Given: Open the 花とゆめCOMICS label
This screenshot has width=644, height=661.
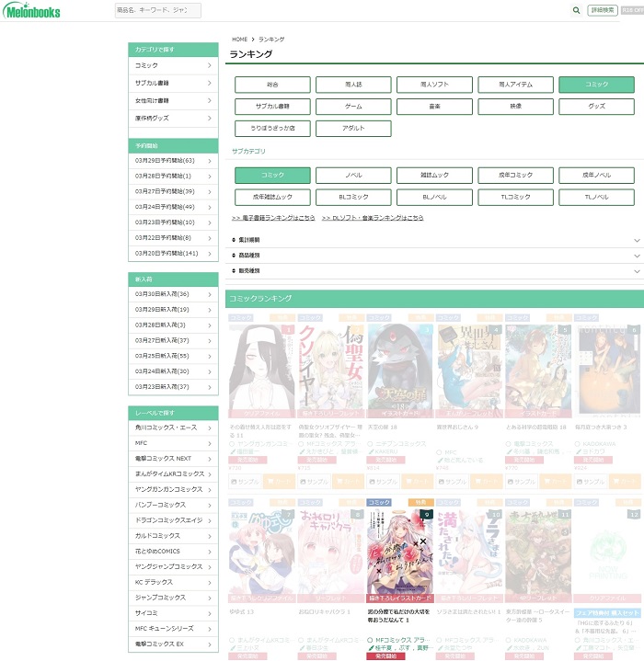Looking at the screenshot, I should [173, 551].
